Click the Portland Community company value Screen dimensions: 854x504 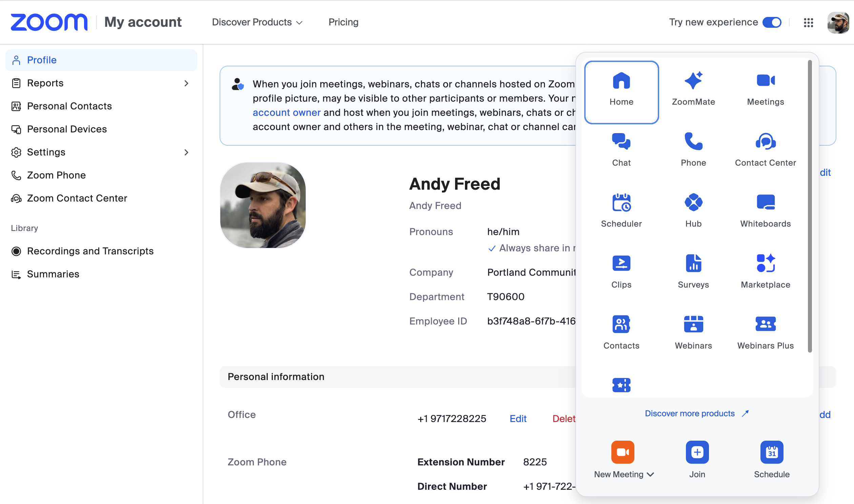531,272
